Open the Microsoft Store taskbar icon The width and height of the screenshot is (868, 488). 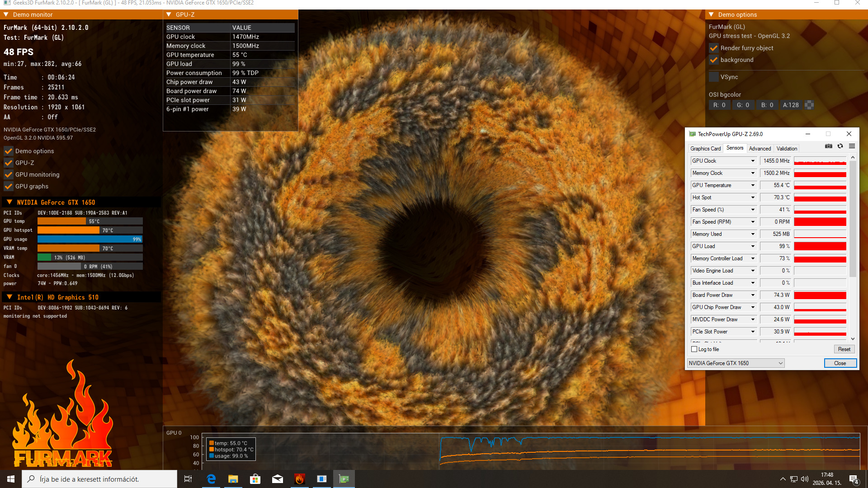(x=255, y=479)
